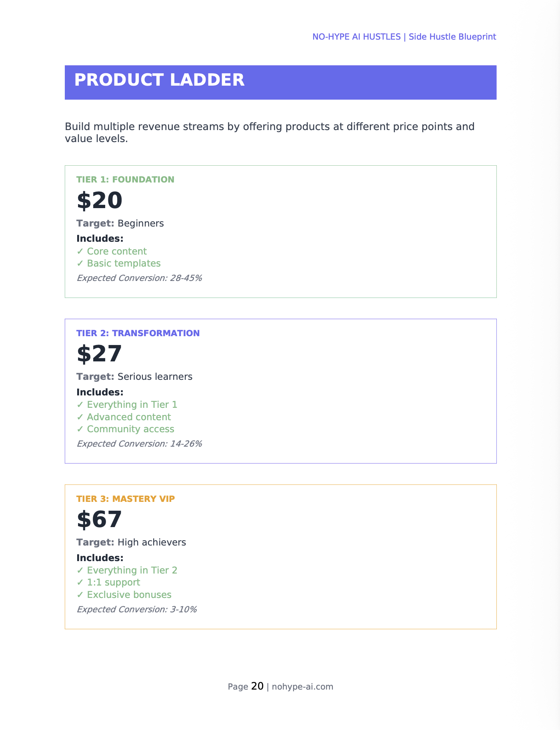This screenshot has width=560, height=730.
Task: Click the checkmark beside Community access
Action: point(80,429)
